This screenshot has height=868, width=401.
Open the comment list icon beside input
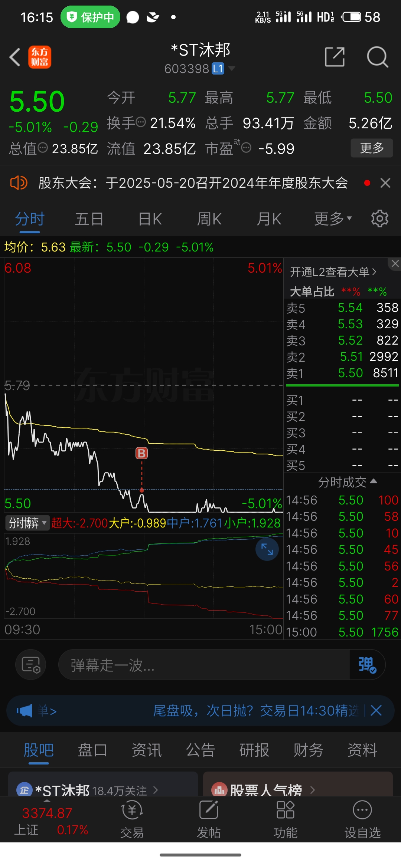tap(31, 664)
